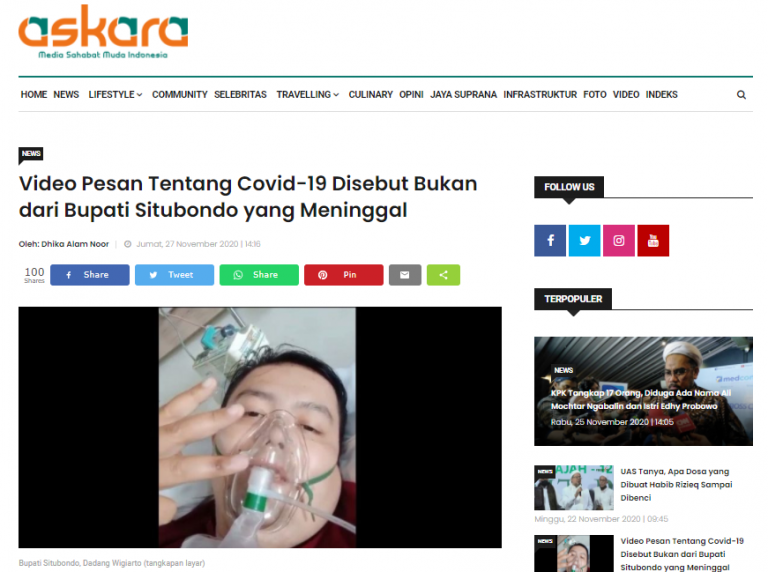
Task: Open the Twitter follow icon
Action: (584, 240)
